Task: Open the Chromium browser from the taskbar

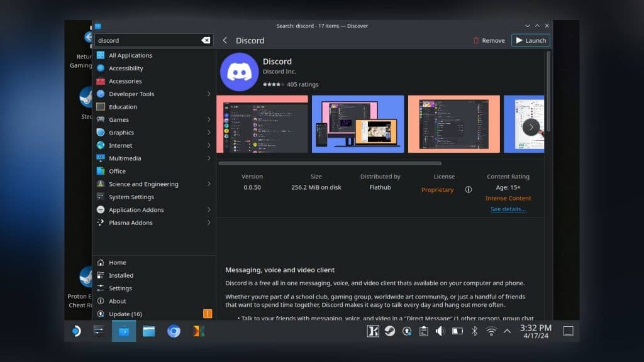Action: [174, 331]
